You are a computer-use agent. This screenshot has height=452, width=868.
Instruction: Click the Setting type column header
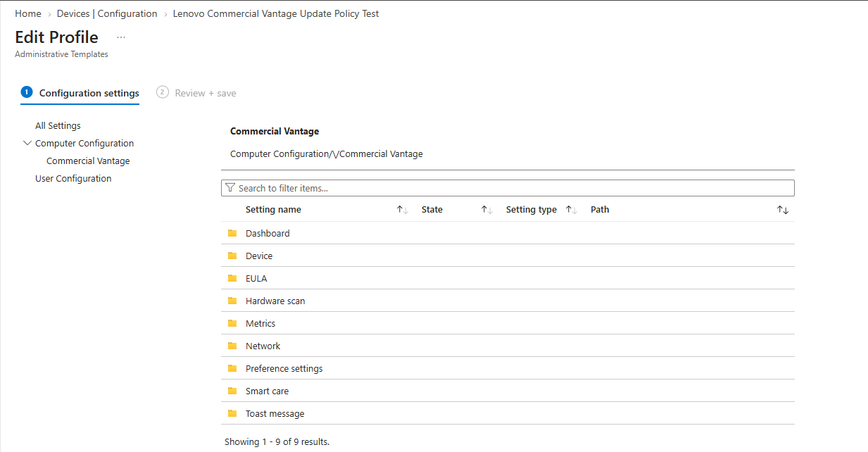click(532, 210)
